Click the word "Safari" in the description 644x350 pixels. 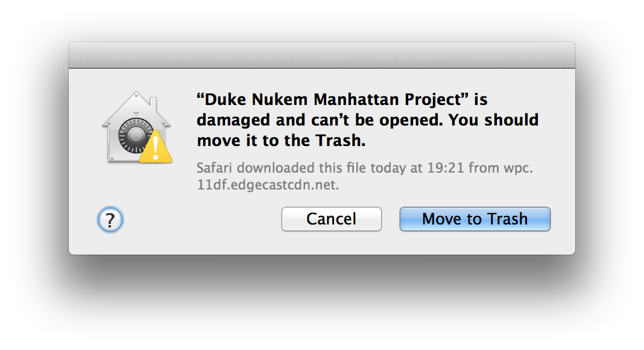tap(215, 168)
